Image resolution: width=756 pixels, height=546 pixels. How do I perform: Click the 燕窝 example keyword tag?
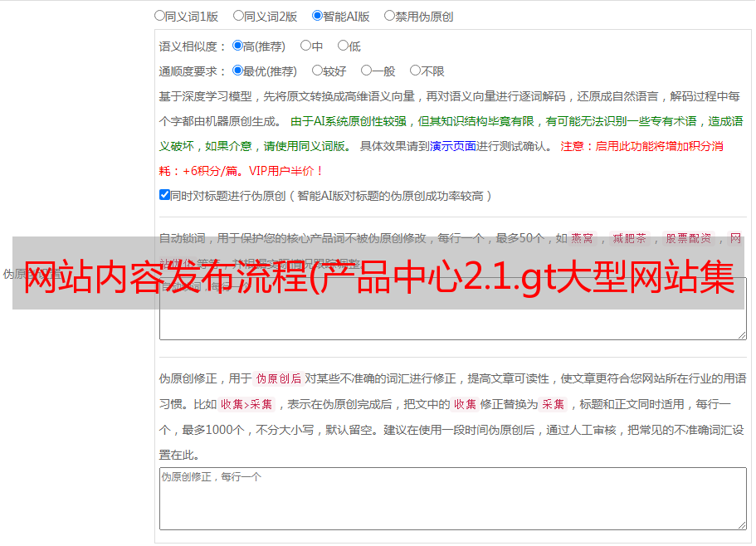point(582,238)
